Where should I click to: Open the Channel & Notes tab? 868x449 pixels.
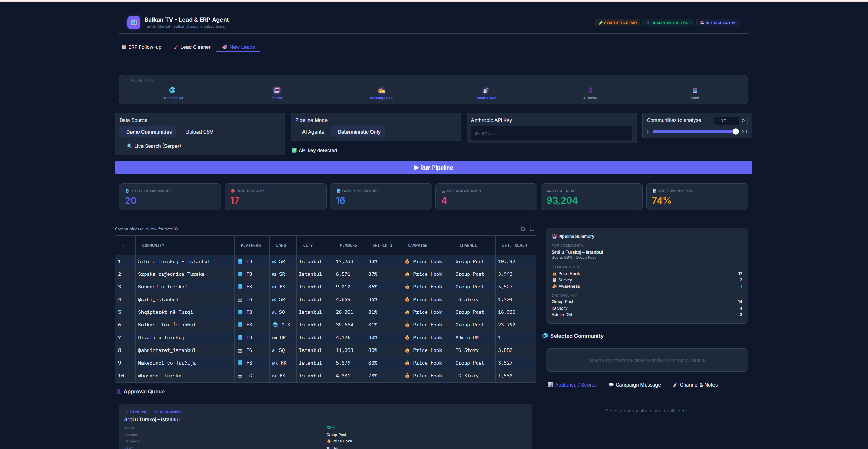click(x=695, y=385)
